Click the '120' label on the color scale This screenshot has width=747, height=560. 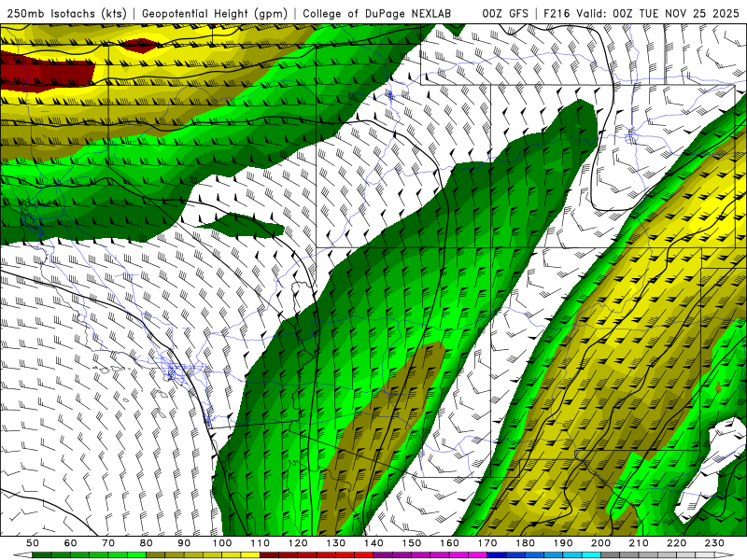coord(298,543)
